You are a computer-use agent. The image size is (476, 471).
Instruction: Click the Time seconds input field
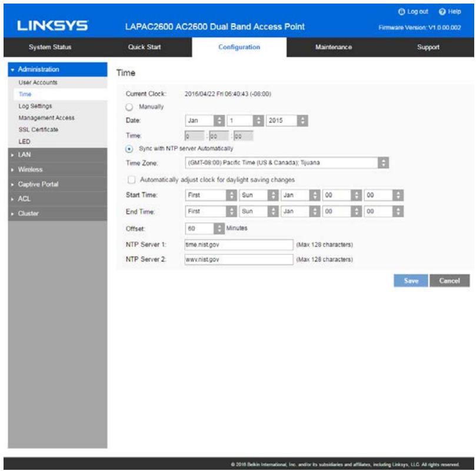243,137
